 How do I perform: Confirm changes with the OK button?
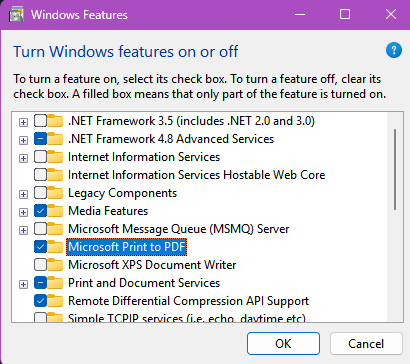(x=283, y=343)
